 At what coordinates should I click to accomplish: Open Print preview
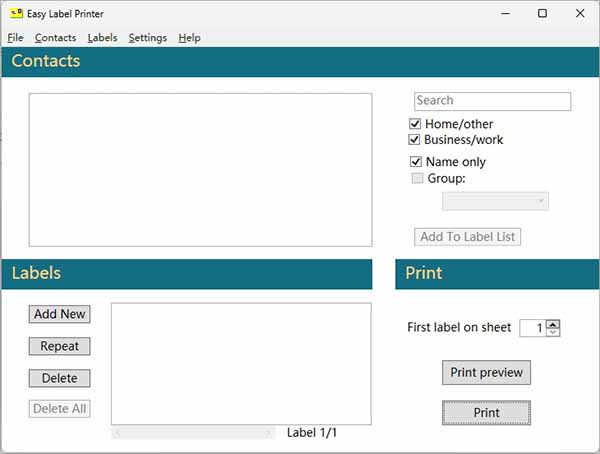tap(486, 373)
